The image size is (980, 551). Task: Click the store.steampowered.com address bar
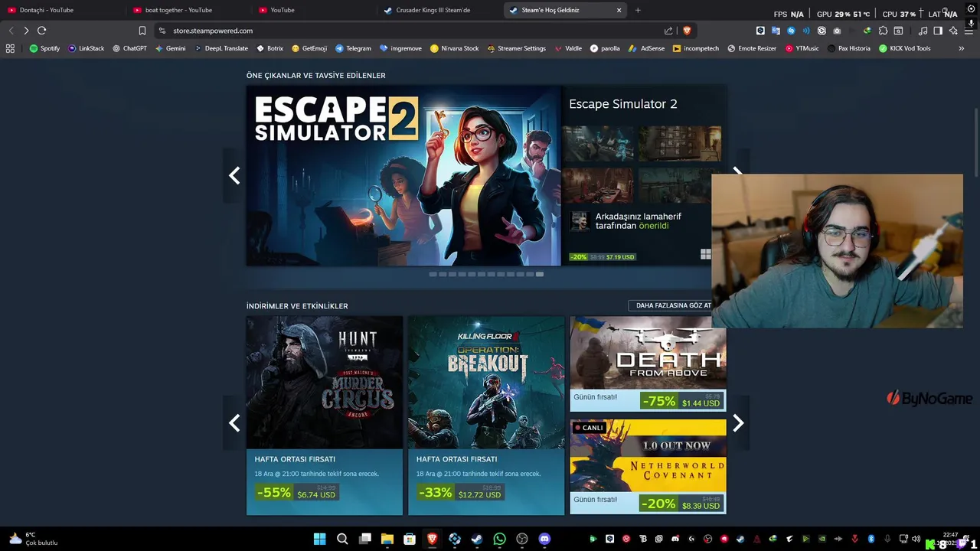(406, 31)
